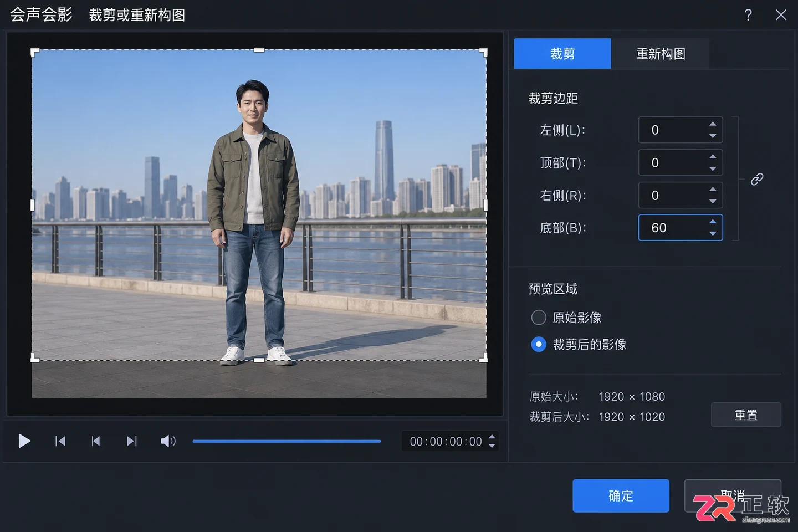
Task: Decrease the 左侧(L) margin value
Action: click(713, 136)
